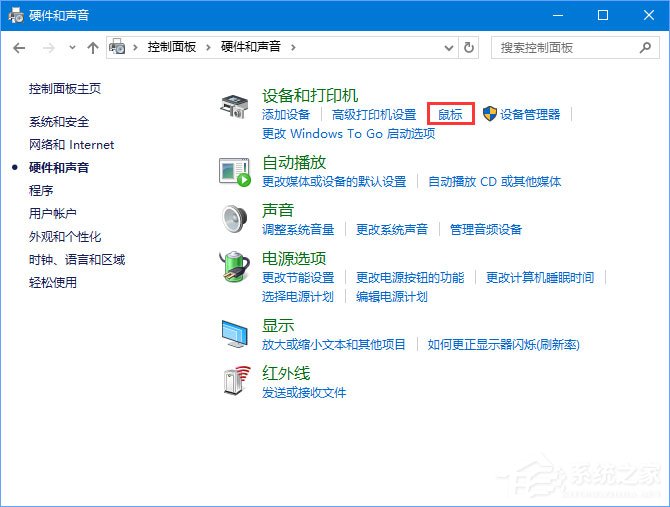Click 更改 Windows To Go 启动选项
The width and height of the screenshot is (670, 507).
(349, 134)
